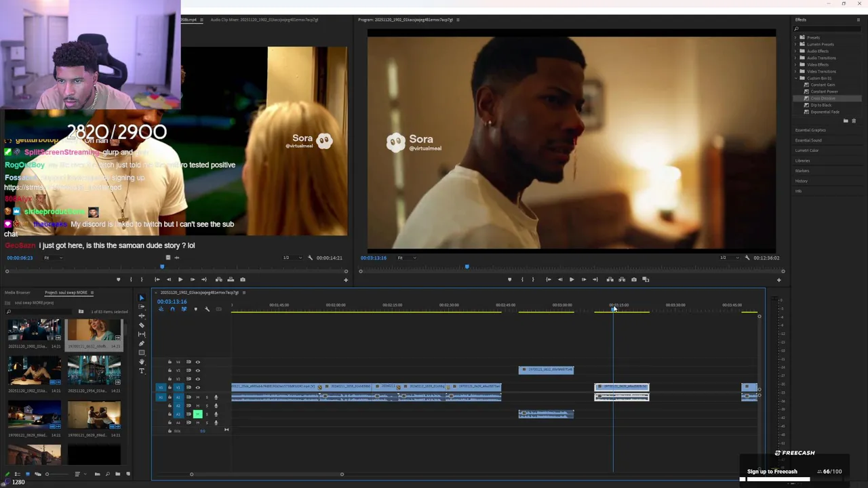Viewport: 868px width, 488px height.
Task: Select the Hand tool
Action: click(142, 362)
